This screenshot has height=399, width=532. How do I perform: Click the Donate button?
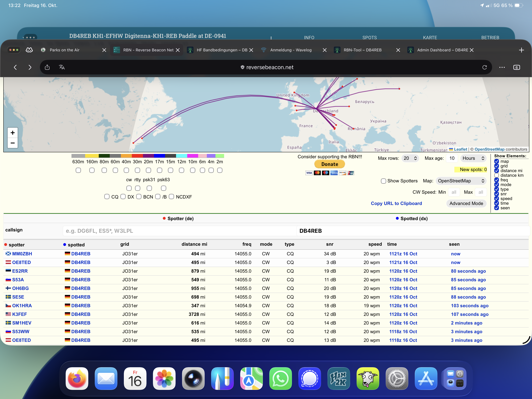330,164
